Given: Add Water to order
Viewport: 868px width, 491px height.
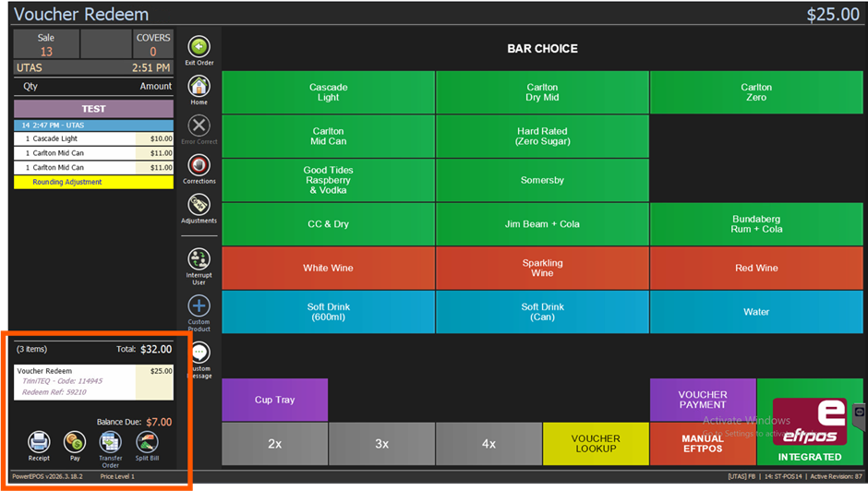Looking at the screenshot, I should (x=756, y=312).
